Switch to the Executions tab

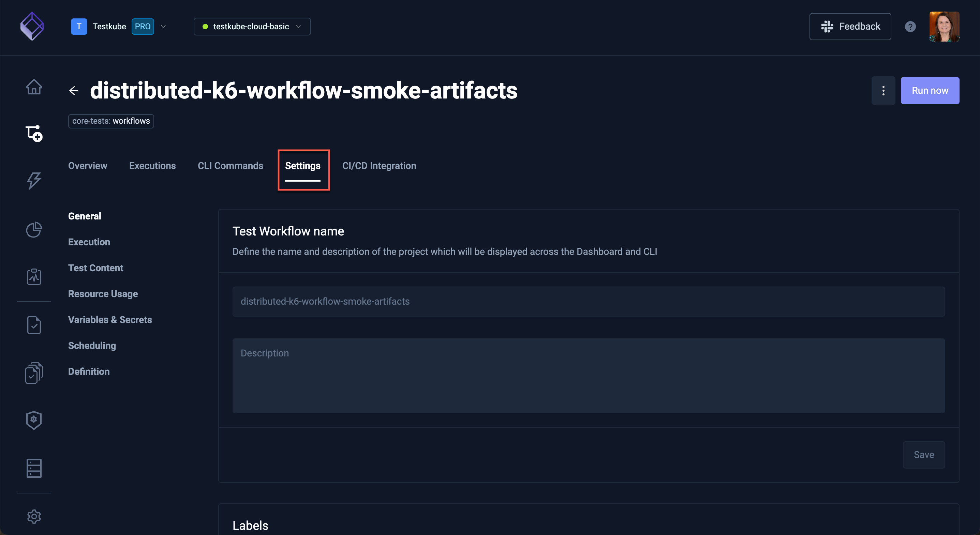point(152,165)
